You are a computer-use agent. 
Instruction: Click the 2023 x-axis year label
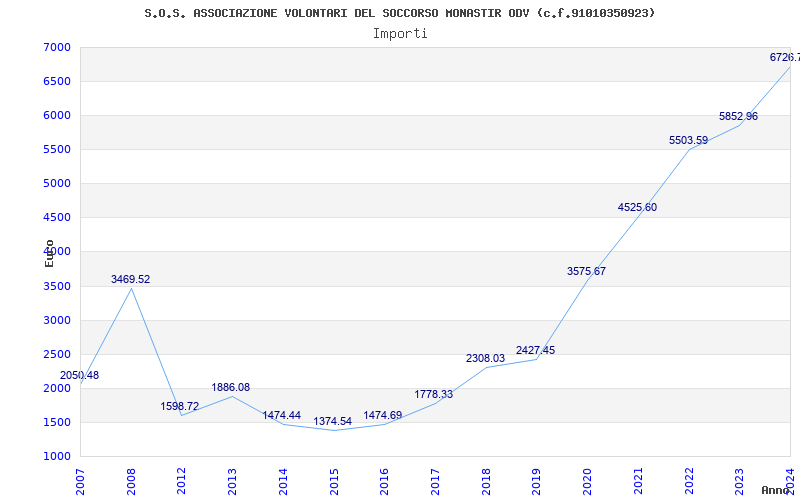click(x=740, y=481)
